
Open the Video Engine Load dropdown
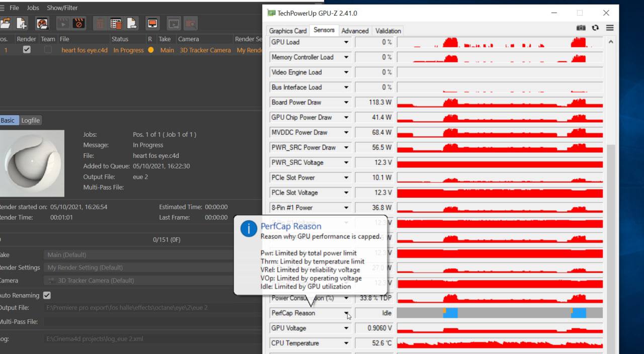pyautogui.click(x=346, y=72)
